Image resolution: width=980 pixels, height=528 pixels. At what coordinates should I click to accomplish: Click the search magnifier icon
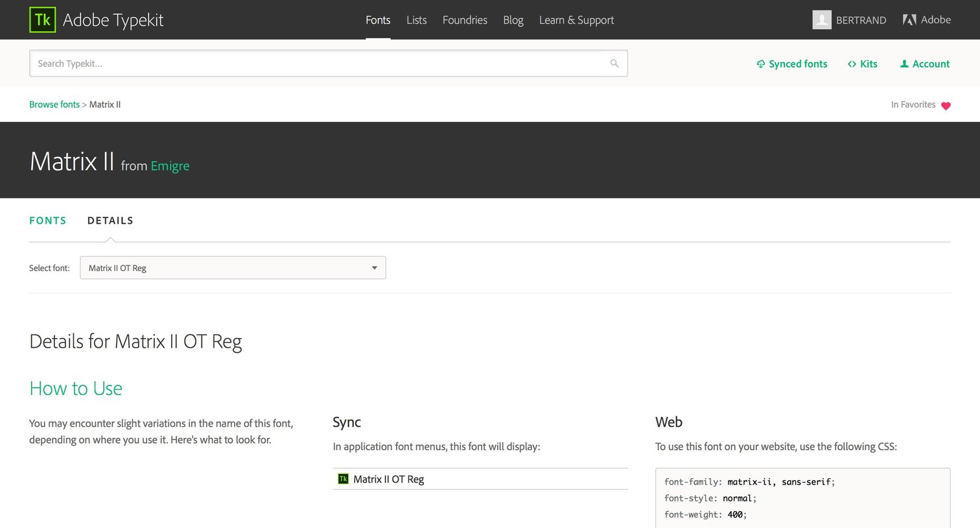pos(614,64)
